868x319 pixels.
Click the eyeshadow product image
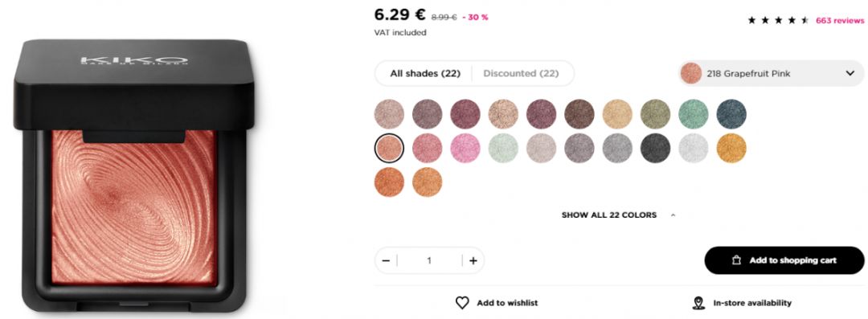tap(134, 175)
